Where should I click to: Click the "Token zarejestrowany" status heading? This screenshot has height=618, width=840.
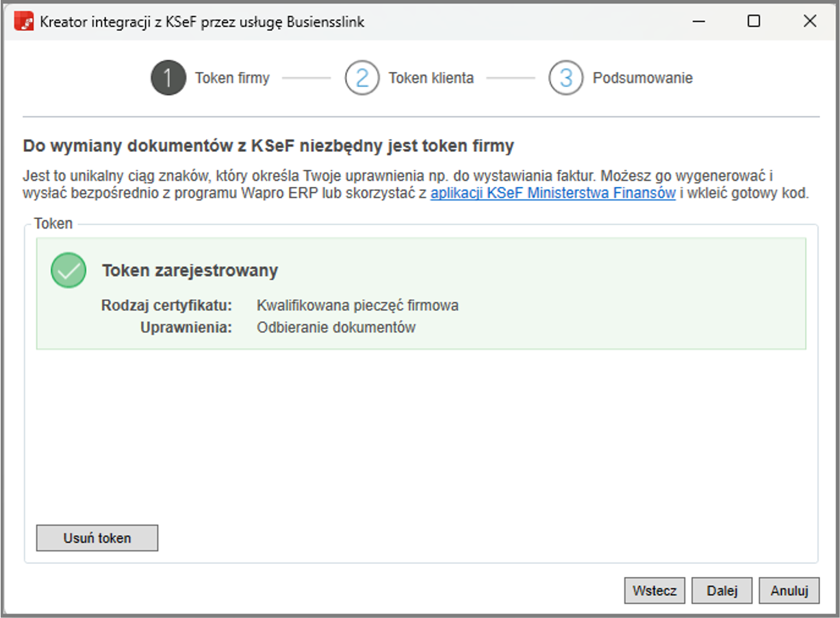[190, 270]
